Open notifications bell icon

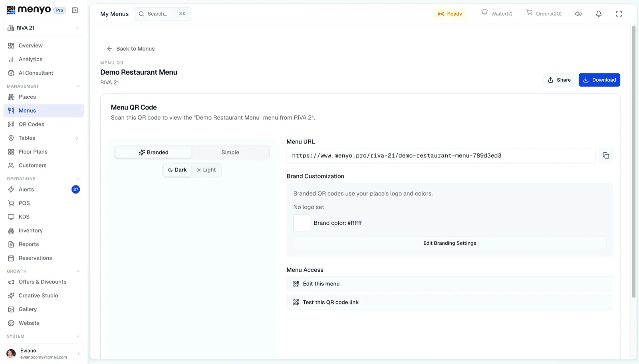click(x=599, y=14)
